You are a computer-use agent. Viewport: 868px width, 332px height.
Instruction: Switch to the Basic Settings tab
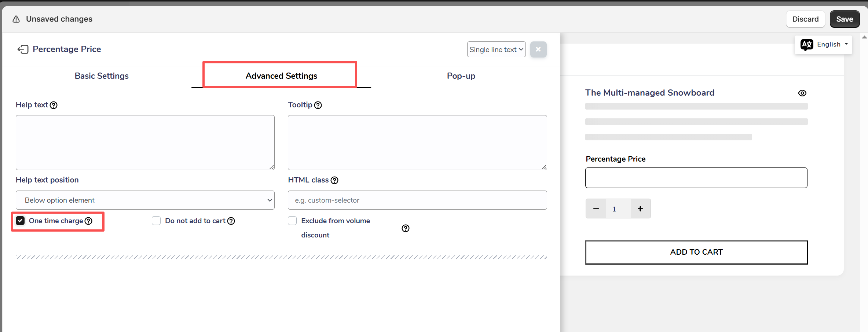click(x=102, y=76)
